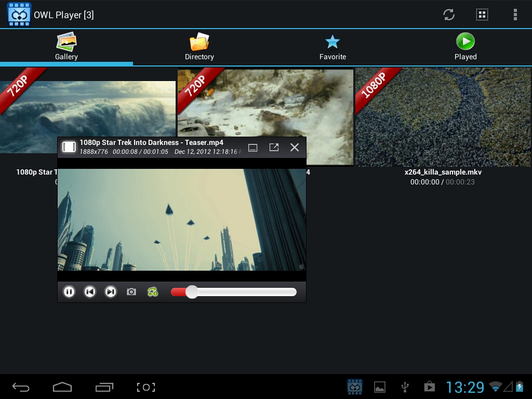Image resolution: width=532 pixels, height=399 pixels.
Task: Select the x264_killa_sample.mkv file name
Action: [443, 172]
